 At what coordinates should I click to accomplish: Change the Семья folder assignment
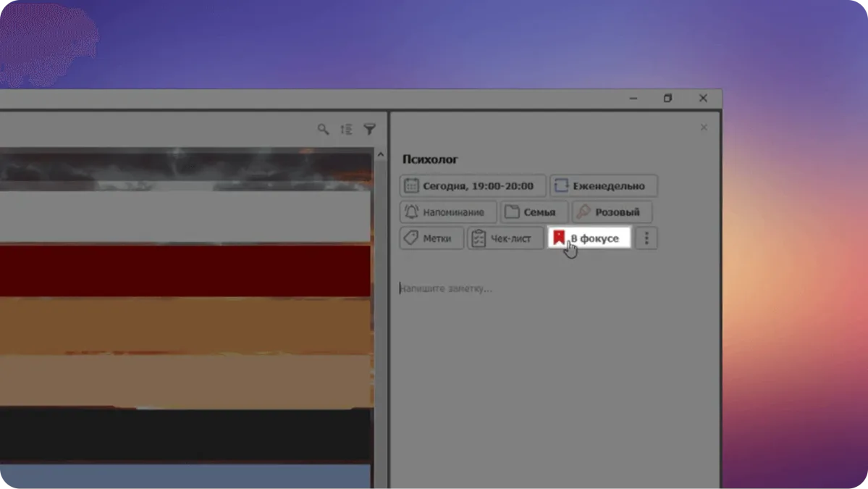534,212
